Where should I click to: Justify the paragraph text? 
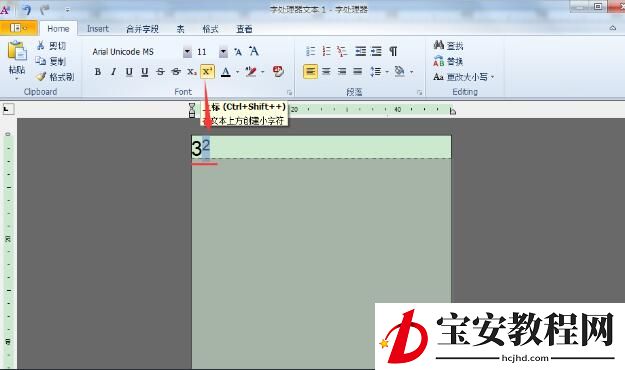click(358, 72)
